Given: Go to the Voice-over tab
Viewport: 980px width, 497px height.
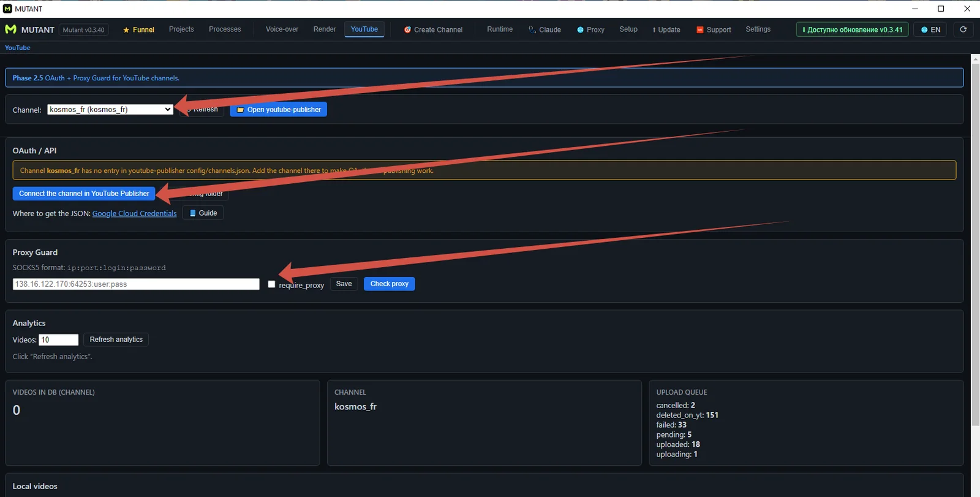Looking at the screenshot, I should pos(282,29).
